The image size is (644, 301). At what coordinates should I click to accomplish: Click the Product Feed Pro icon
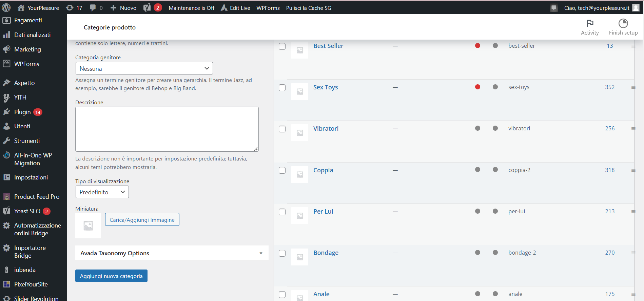(x=6, y=197)
